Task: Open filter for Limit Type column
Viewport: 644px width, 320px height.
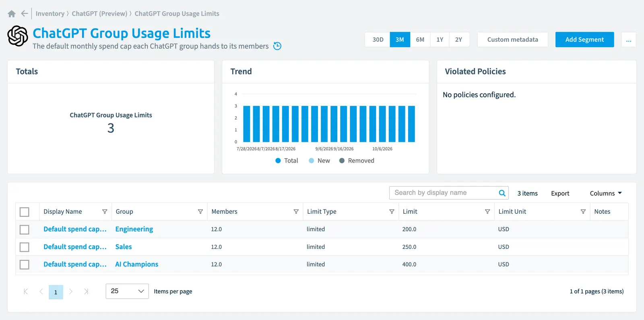Action: 392,211
